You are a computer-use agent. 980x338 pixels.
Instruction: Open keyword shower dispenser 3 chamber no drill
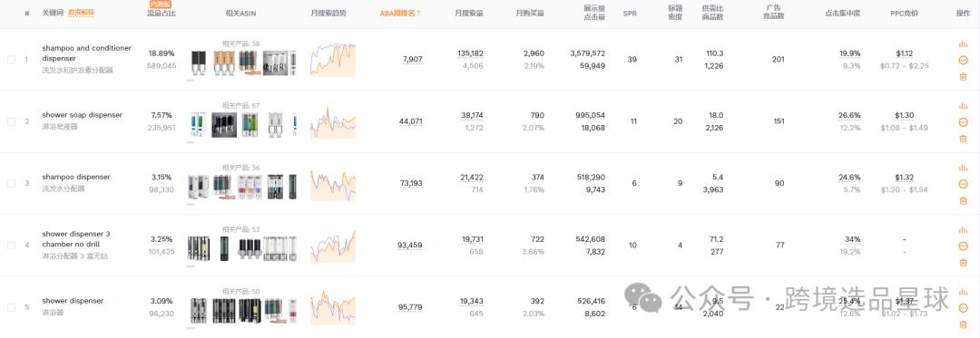(76, 239)
